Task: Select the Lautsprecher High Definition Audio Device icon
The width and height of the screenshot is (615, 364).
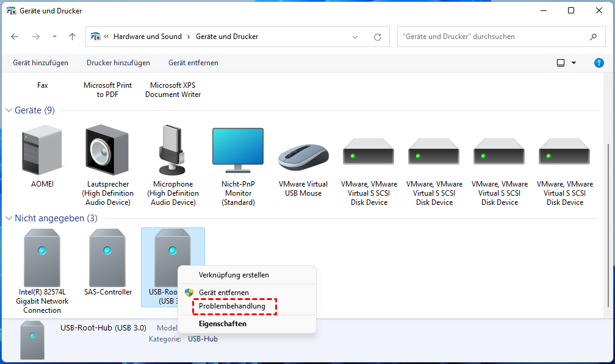Action: (x=107, y=150)
